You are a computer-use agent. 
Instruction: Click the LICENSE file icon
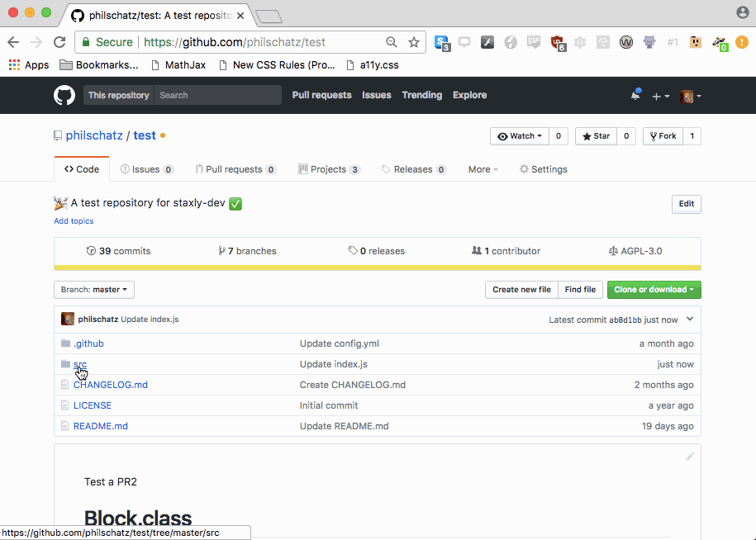click(x=65, y=405)
